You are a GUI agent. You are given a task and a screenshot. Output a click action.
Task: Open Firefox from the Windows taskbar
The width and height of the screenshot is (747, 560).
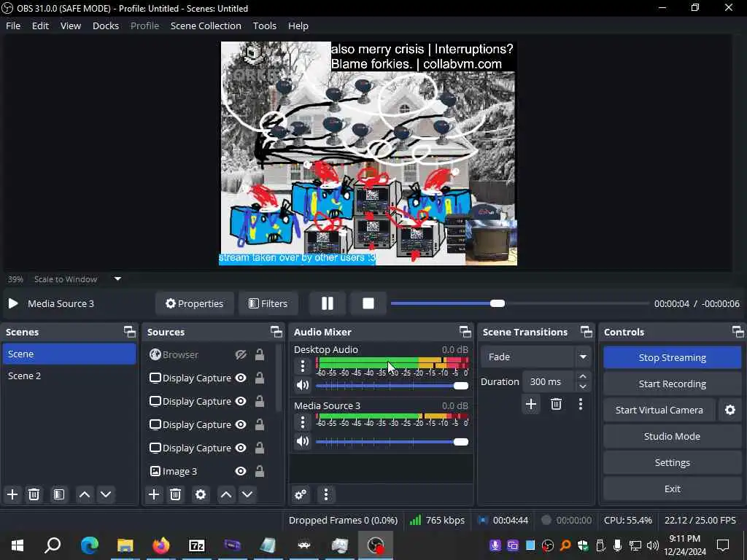[x=161, y=545]
